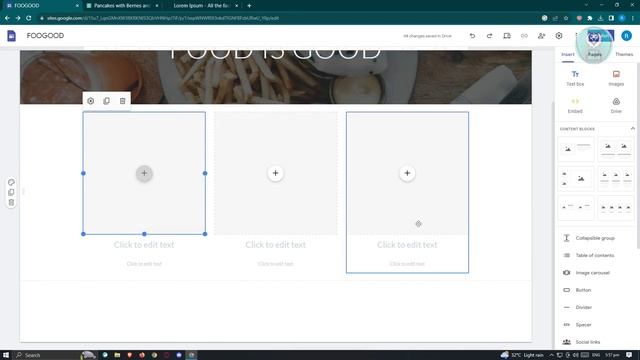Screen dimensions: 640x360
Task: Share the site with others
Action: coord(541,36)
